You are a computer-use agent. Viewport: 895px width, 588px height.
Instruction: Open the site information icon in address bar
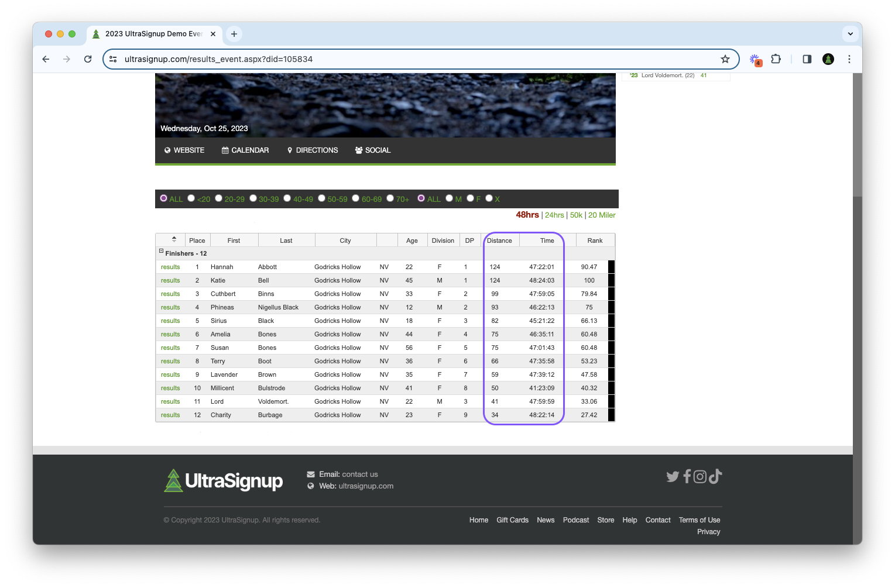pos(114,59)
